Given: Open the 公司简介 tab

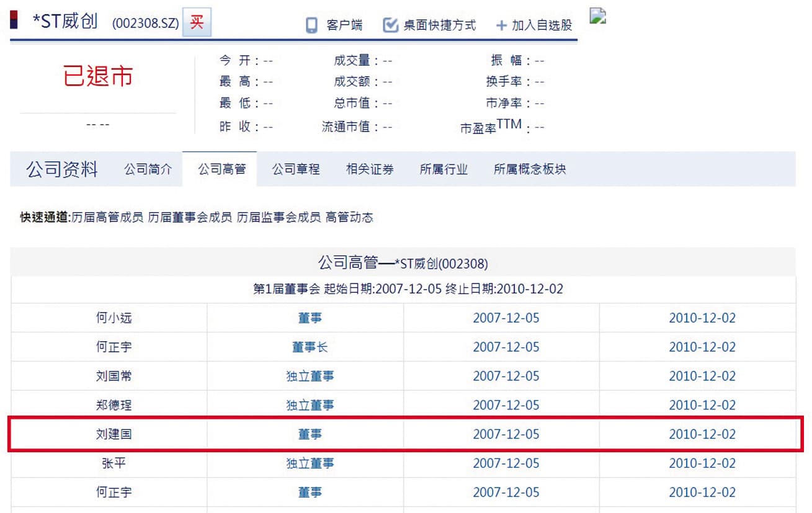Looking at the screenshot, I should [x=148, y=169].
